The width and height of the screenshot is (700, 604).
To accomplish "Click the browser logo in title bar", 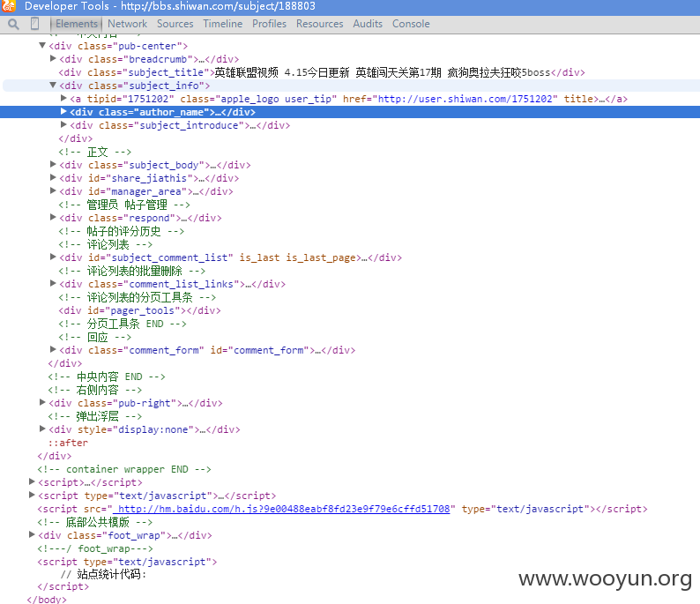I will (x=9, y=6).
